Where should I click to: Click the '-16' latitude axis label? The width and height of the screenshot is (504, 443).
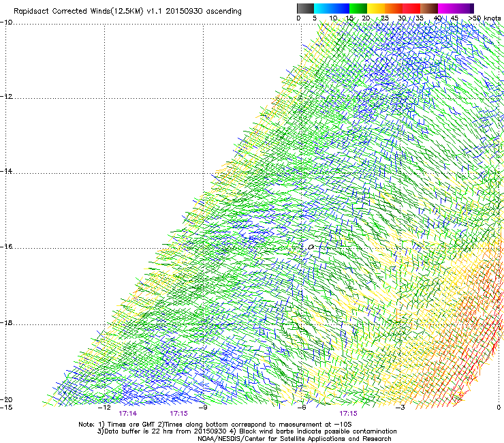pyautogui.click(x=6, y=247)
